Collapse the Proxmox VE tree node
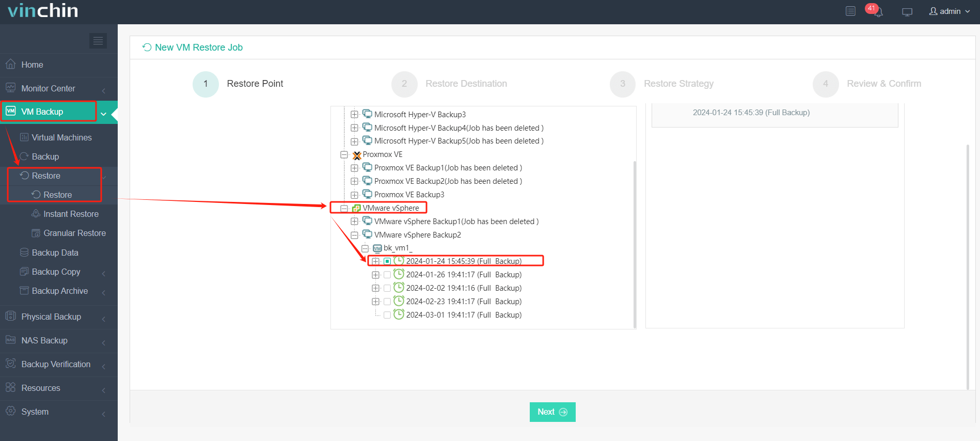The width and height of the screenshot is (980, 441). [344, 154]
